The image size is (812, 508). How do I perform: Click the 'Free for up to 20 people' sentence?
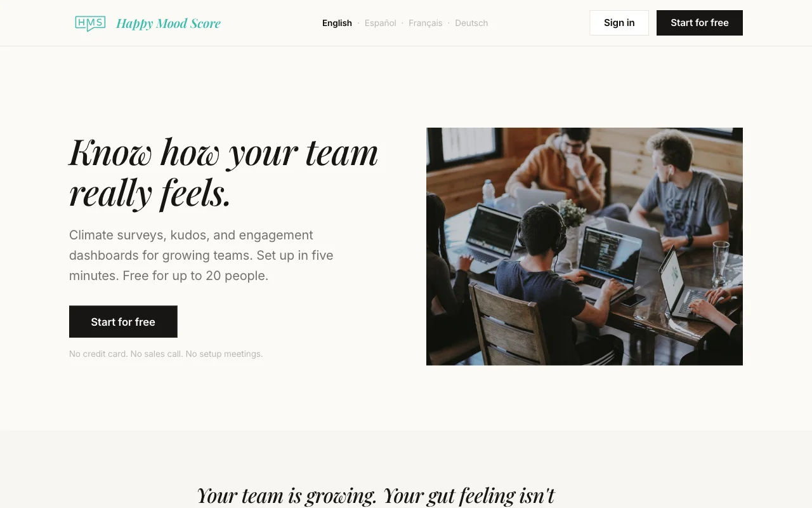pyautogui.click(x=195, y=276)
